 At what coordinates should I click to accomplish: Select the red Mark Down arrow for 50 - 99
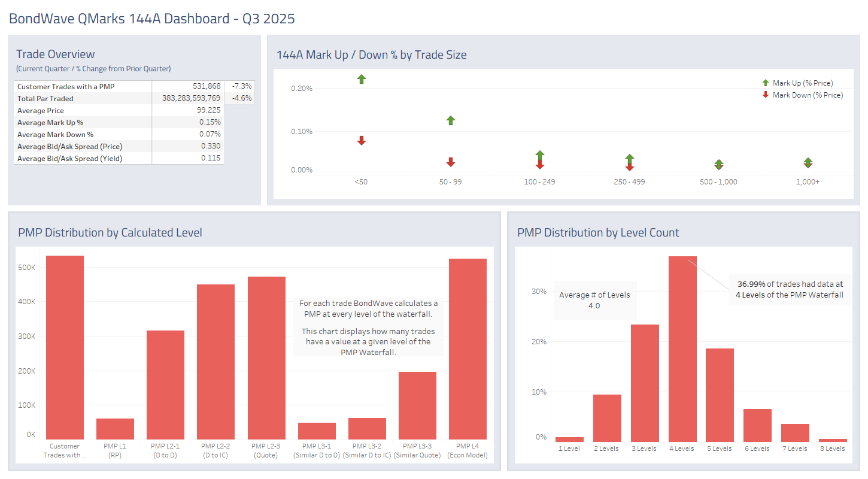click(x=451, y=162)
